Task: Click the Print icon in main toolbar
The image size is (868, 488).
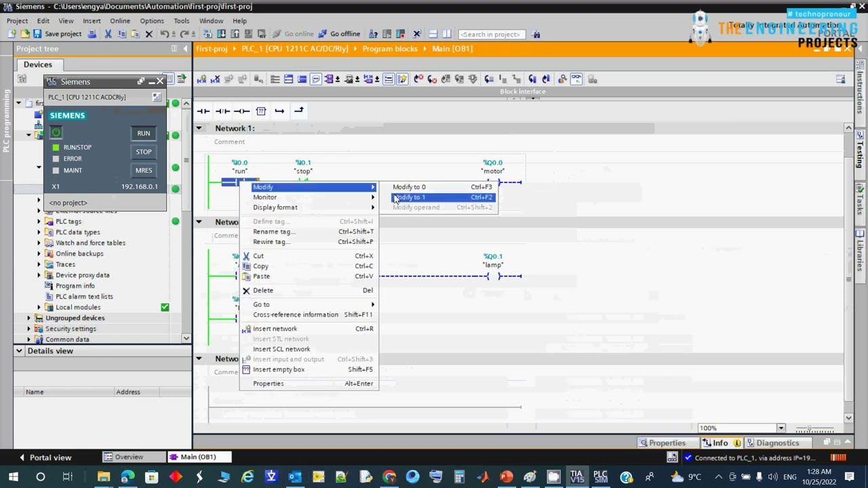Action: pos(92,34)
